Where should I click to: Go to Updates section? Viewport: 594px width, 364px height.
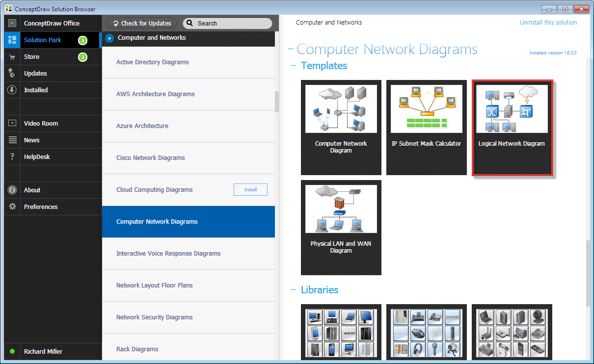pos(53,73)
